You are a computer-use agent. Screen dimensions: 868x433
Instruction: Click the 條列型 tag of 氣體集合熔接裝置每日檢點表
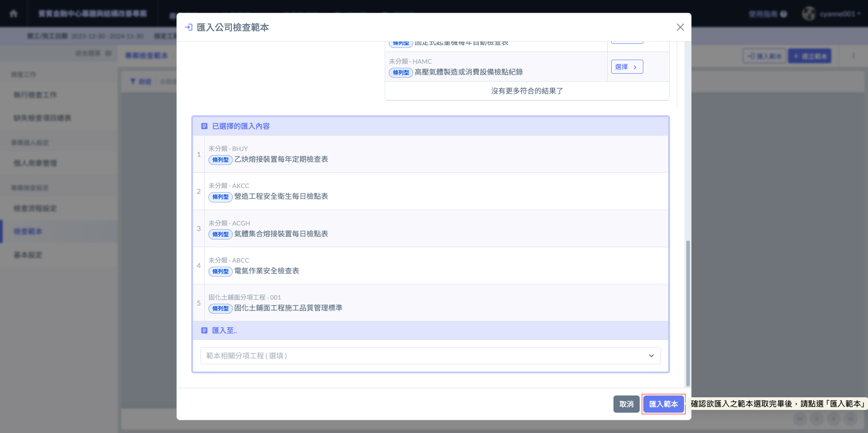[x=221, y=234]
